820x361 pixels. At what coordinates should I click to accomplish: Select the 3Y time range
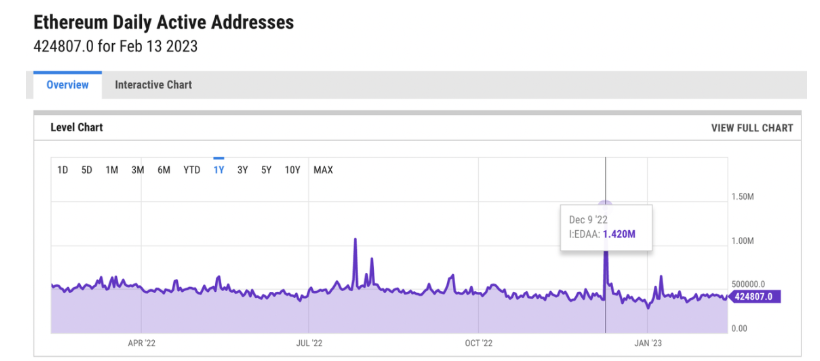click(x=242, y=170)
